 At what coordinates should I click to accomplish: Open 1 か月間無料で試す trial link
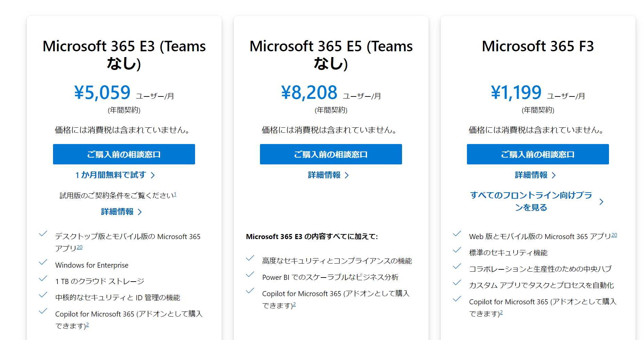(x=111, y=175)
